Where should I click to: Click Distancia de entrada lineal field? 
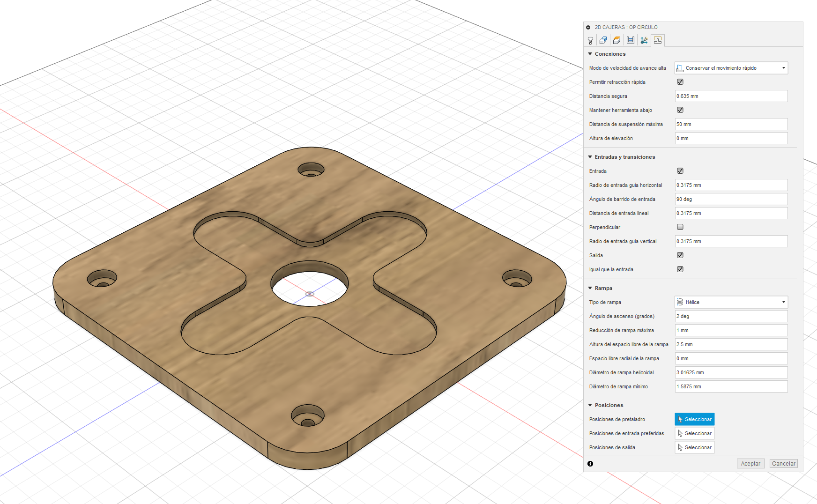pos(731,213)
